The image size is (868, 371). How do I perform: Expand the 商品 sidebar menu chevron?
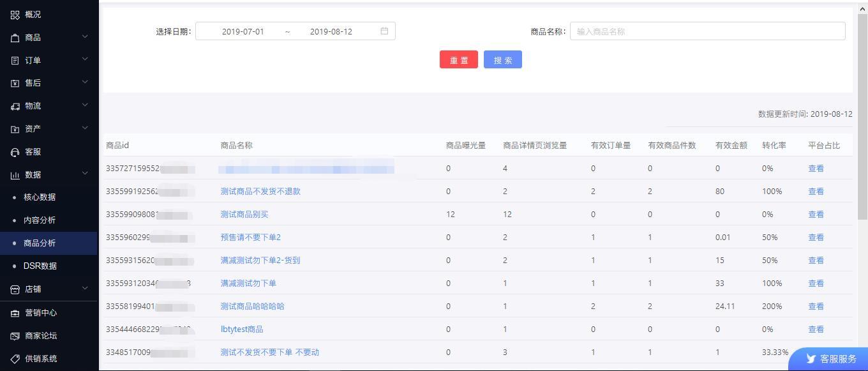pos(85,37)
